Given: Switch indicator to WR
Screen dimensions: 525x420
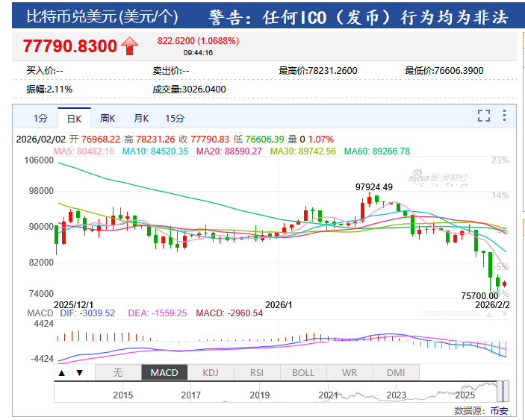Looking at the screenshot, I should (350, 372).
